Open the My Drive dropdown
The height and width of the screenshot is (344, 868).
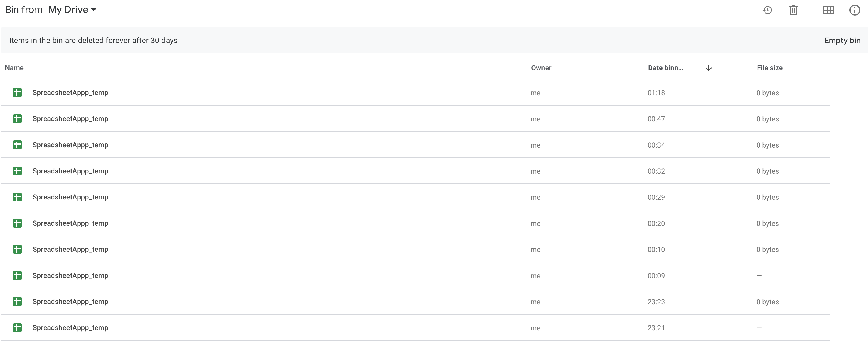72,10
